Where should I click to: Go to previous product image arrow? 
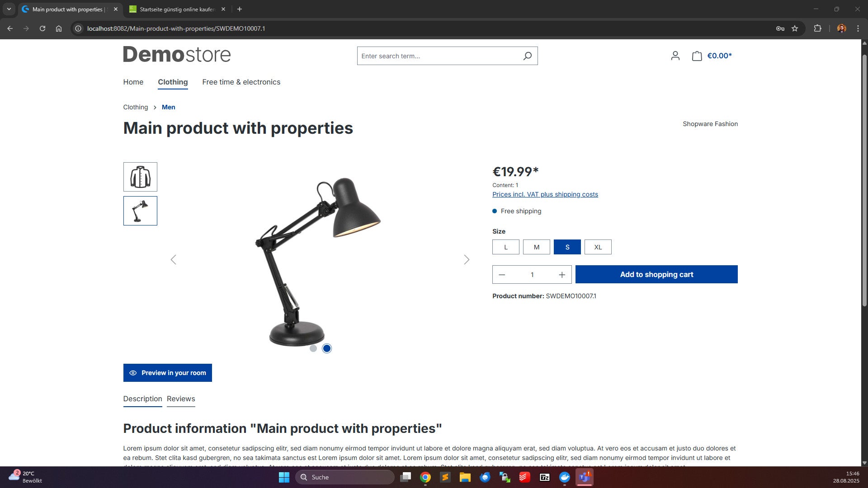pos(173,259)
